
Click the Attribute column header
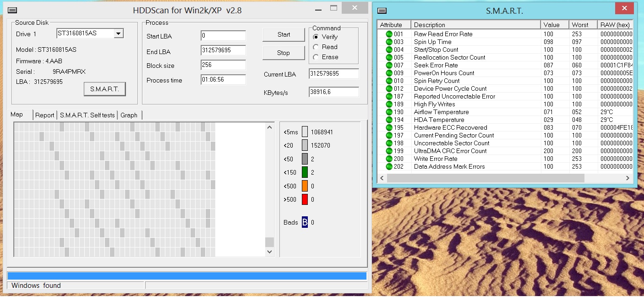[x=394, y=25]
